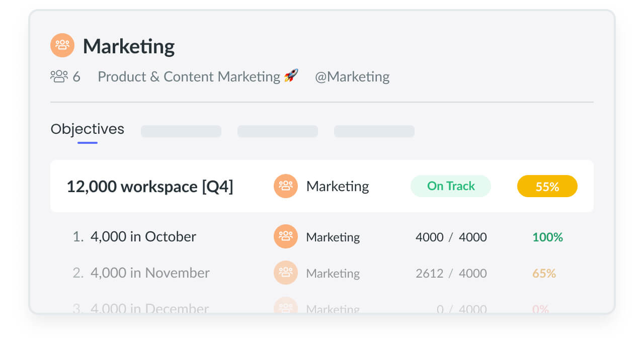Select the first placeholder tab after Objectives

click(181, 131)
